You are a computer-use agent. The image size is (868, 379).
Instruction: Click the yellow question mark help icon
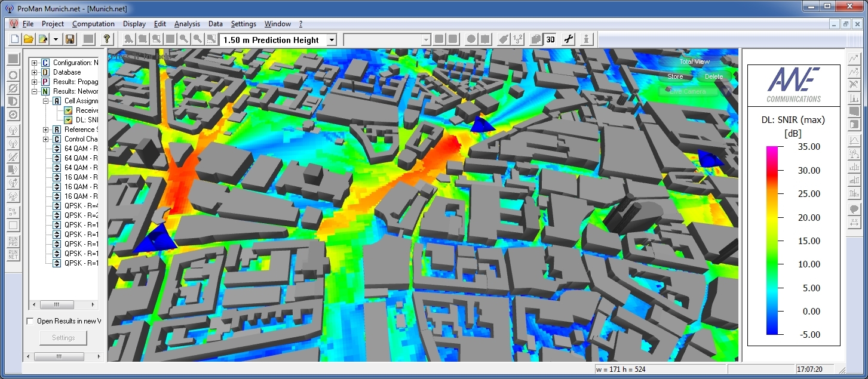(x=106, y=39)
